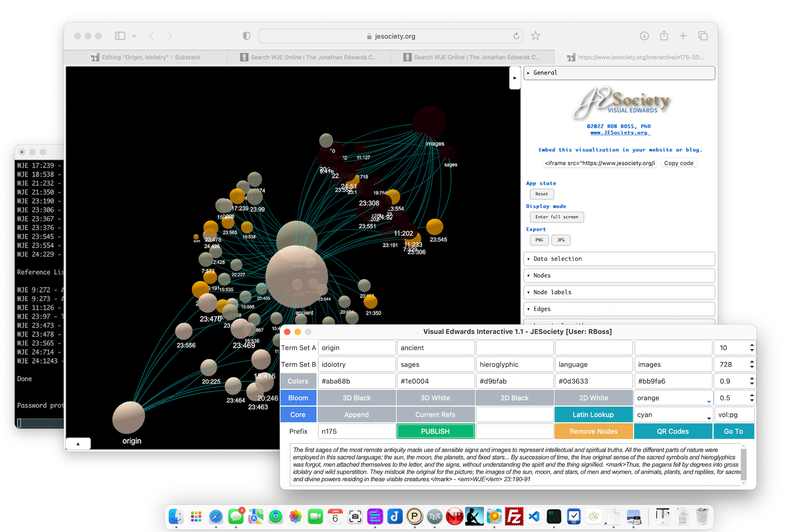Click the QR Codes button
785x532 pixels.
[x=673, y=431]
